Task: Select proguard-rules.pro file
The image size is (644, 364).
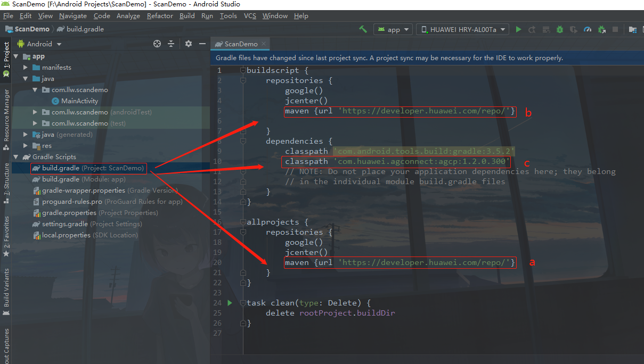Action: tap(107, 202)
